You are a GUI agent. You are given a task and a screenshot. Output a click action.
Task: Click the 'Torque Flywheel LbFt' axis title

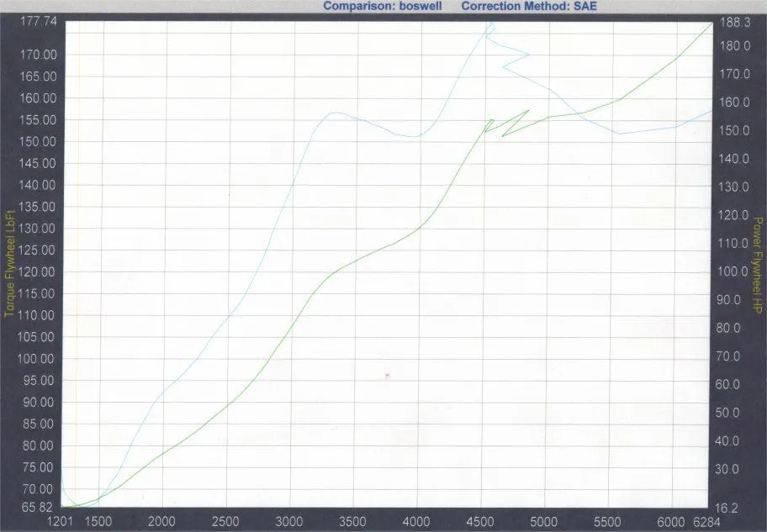point(10,262)
